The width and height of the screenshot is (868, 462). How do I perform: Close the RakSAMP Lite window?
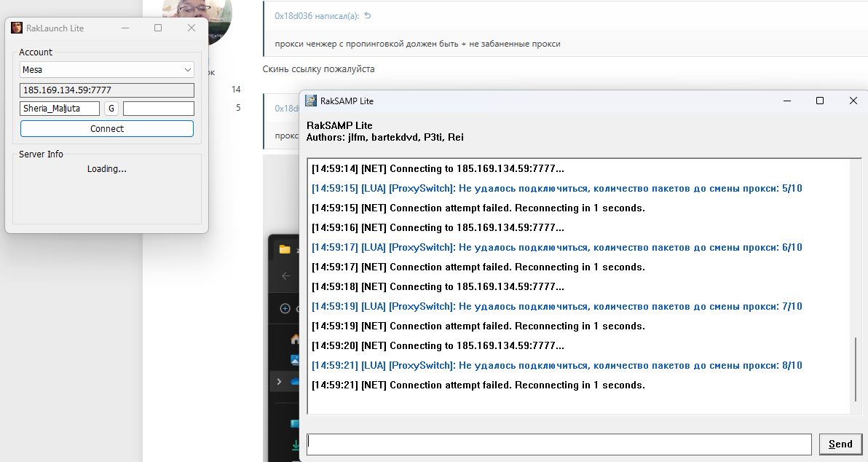(853, 101)
